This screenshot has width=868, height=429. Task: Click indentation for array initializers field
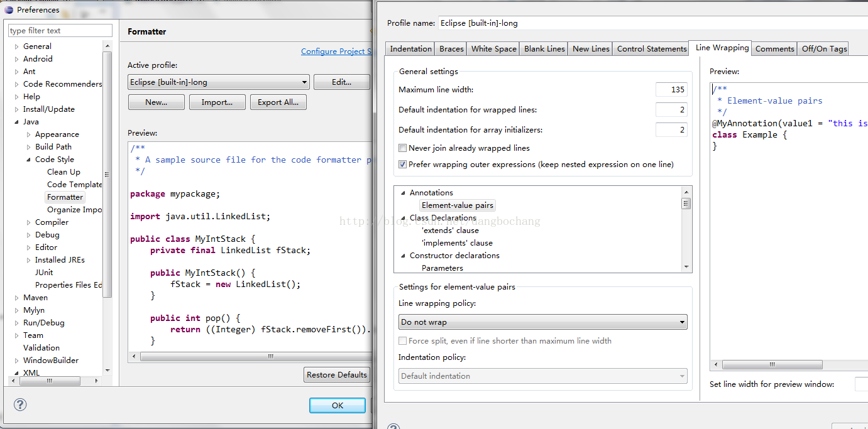click(x=671, y=130)
